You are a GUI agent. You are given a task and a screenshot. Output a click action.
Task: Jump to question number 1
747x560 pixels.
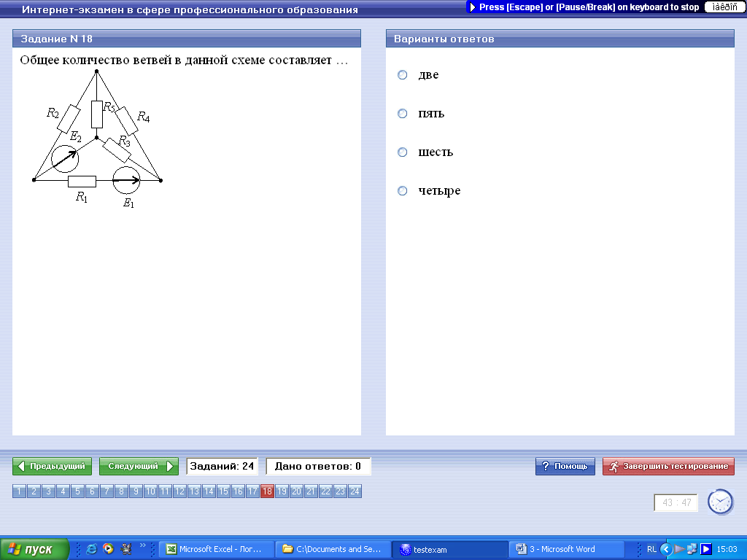[x=19, y=491]
